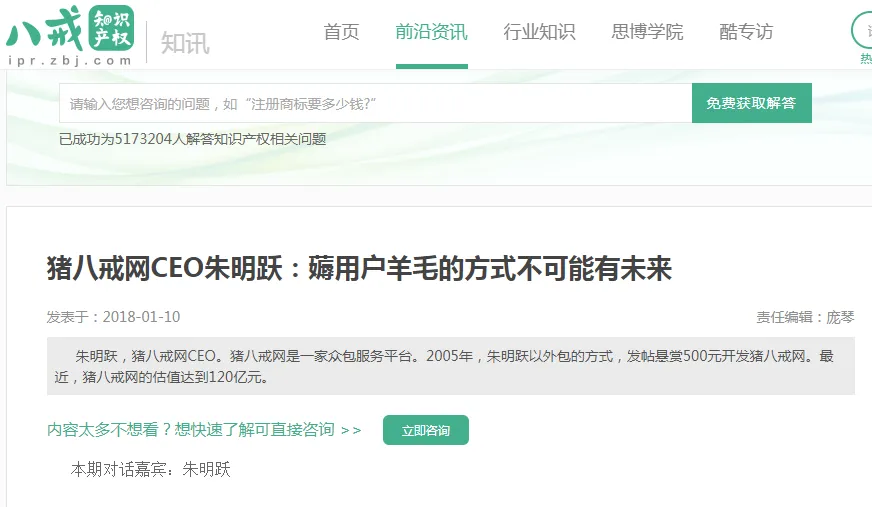The width and height of the screenshot is (872, 507).
Task: Go to the 行业知识 tab
Action: click(539, 32)
